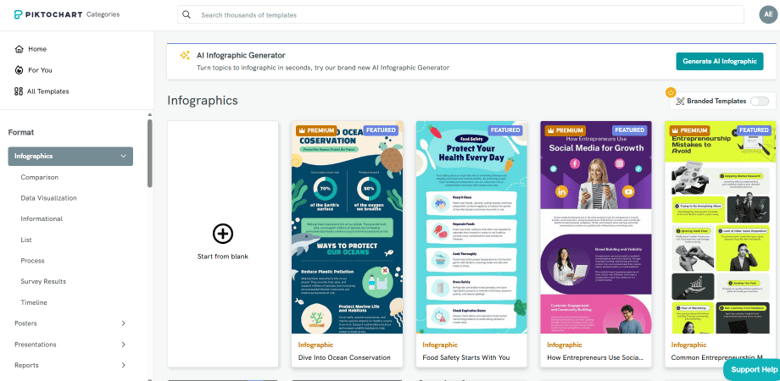
Task: Click the Home house icon
Action: (19, 49)
